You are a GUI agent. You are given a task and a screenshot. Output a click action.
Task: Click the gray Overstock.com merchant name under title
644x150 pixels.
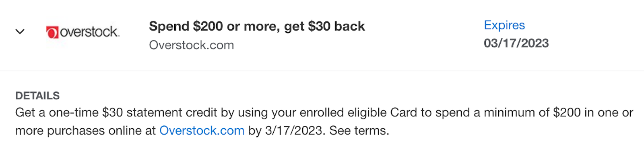tap(191, 45)
